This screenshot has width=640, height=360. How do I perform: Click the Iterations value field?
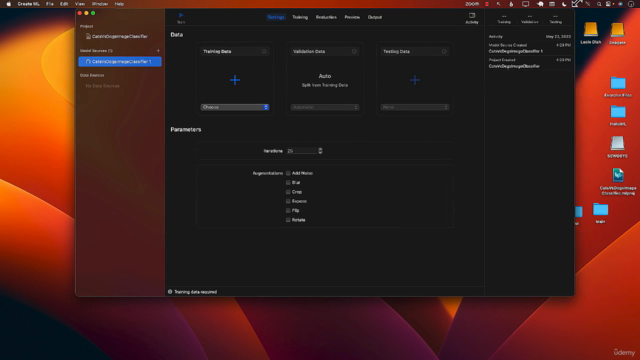coord(302,151)
